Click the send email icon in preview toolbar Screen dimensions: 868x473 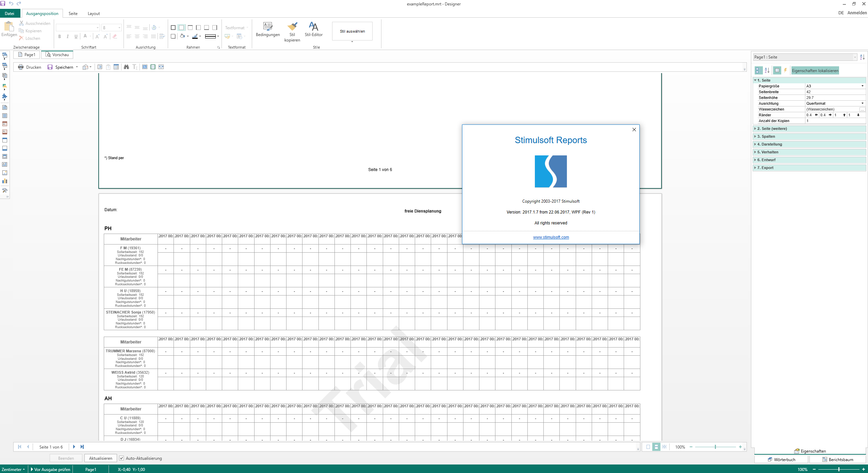85,67
